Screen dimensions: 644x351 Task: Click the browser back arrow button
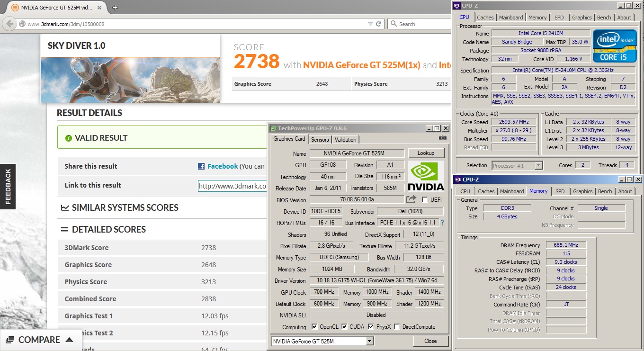(9, 24)
